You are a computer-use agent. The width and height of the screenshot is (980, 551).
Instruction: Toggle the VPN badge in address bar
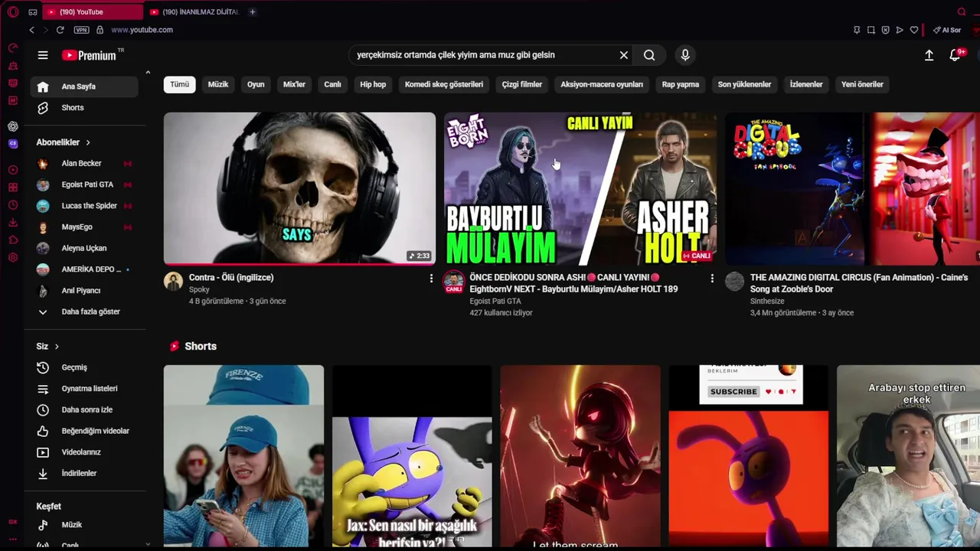[x=81, y=30]
